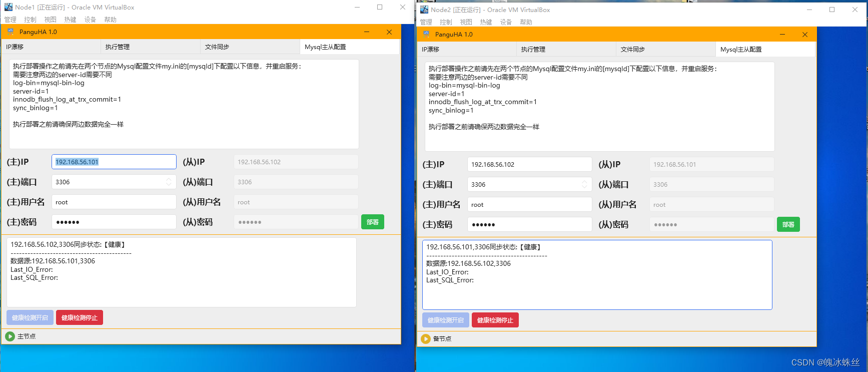Click 数据源:192.168.56.101,3306 line in Node1 log

[53, 261]
